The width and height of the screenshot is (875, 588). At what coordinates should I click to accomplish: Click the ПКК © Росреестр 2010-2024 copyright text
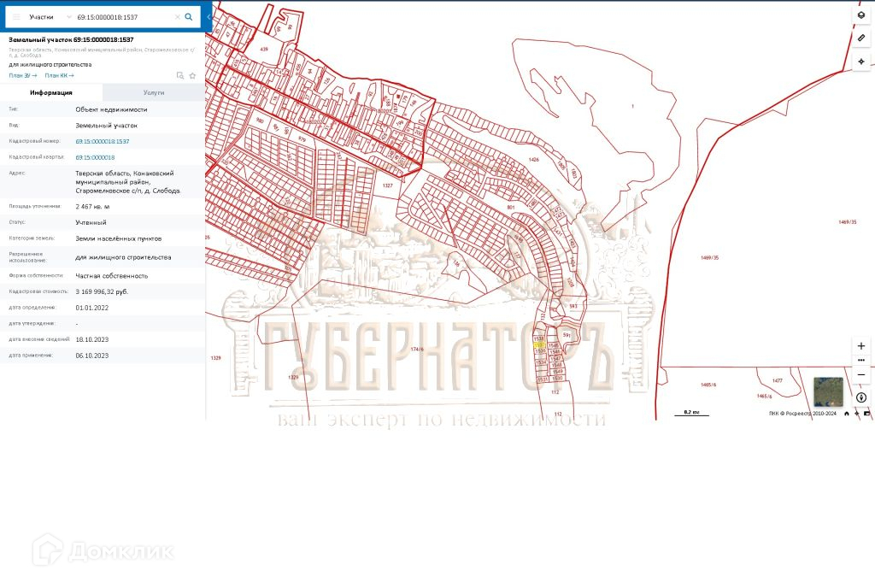(x=802, y=414)
